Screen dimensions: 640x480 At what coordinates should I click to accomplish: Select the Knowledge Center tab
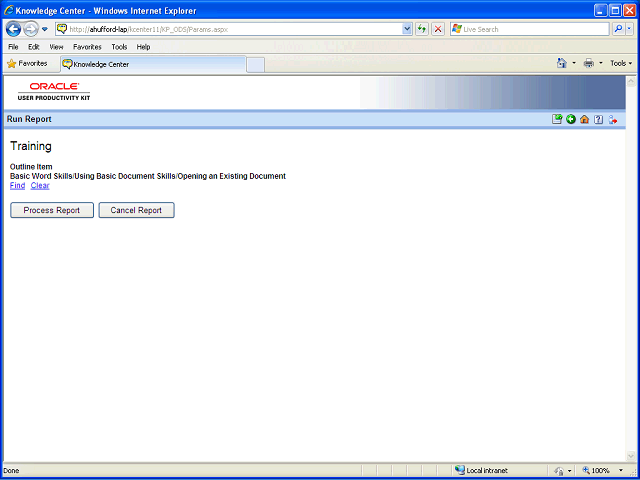[153, 64]
